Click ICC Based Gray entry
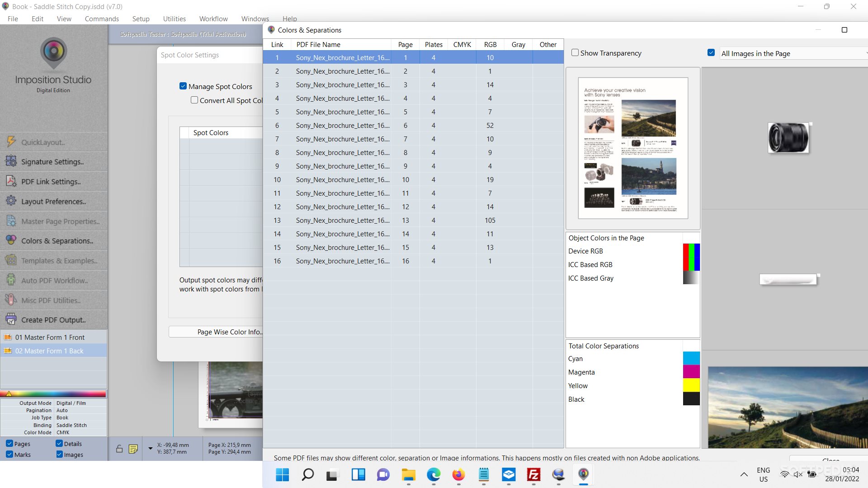The height and width of the screenshot is (488, 868). tap(590, 278)
